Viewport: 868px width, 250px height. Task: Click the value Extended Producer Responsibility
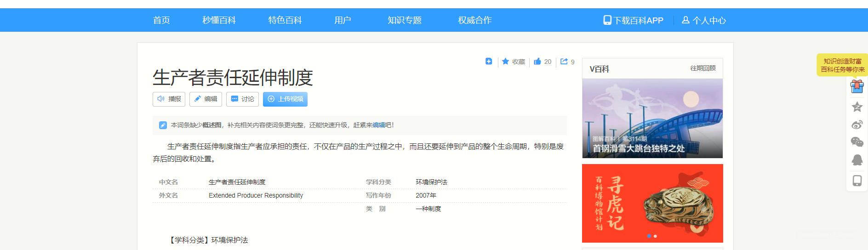[x=256, y=195]
